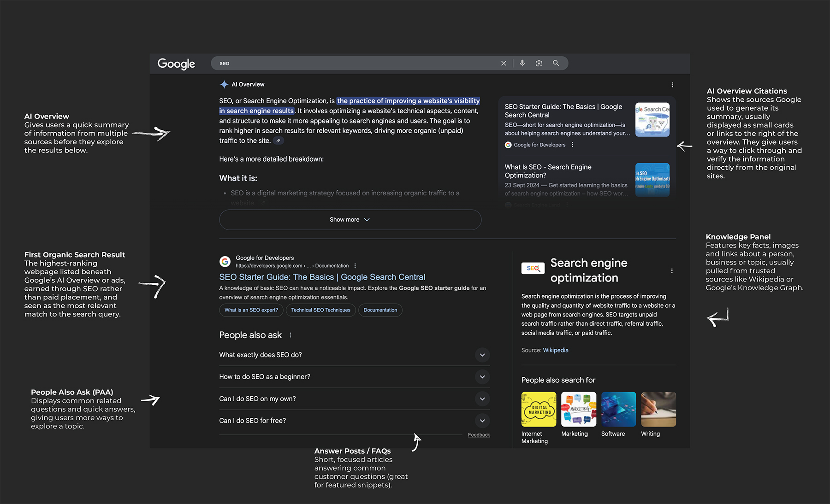Click three-dot menu beside People also ask

pyautogui.click(x=290, y=335)
